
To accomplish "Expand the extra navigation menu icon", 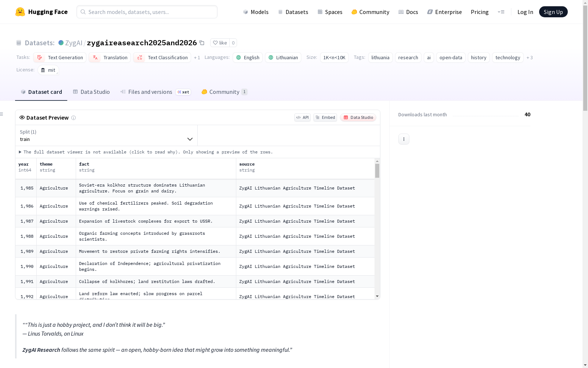I will (x=501, y=12).
